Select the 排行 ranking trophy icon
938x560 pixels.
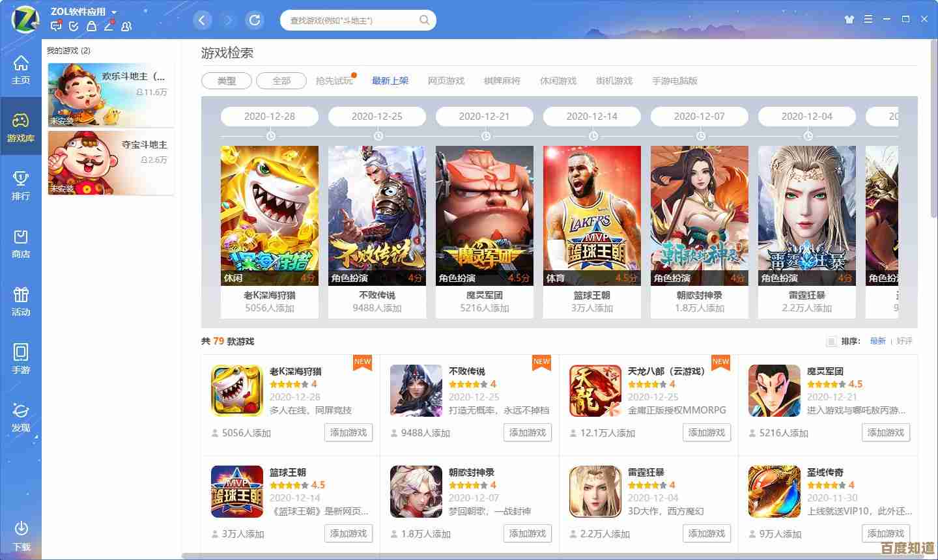click(21, 185)
